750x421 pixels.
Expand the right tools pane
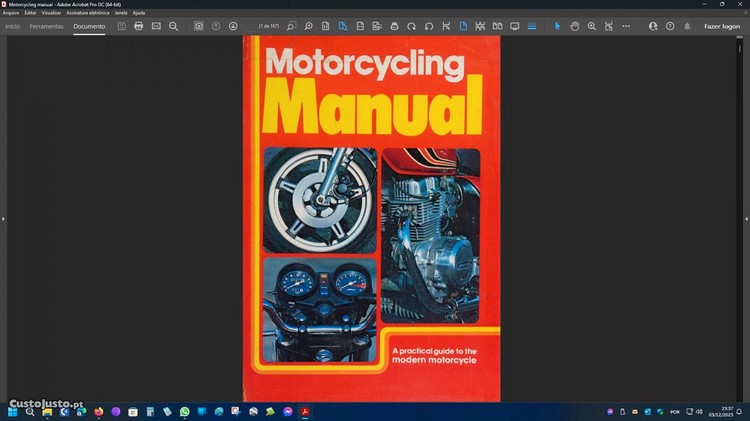(746, 218)
